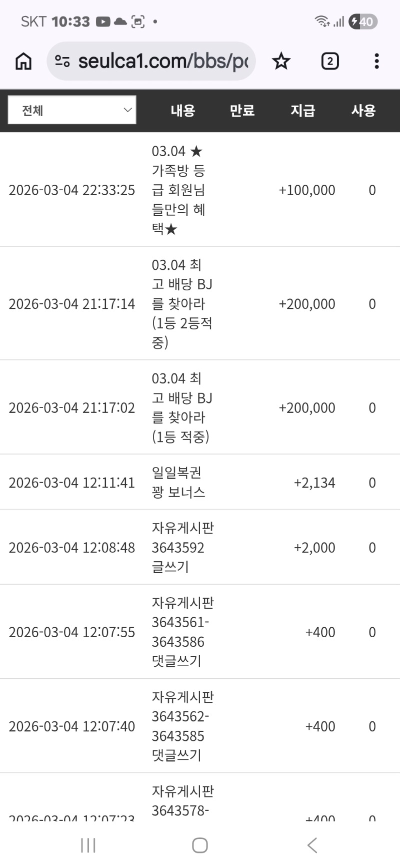Screen dimensions: 400x868
Task: Tap the seulca1.com address bar
Action: coord(162,62)
